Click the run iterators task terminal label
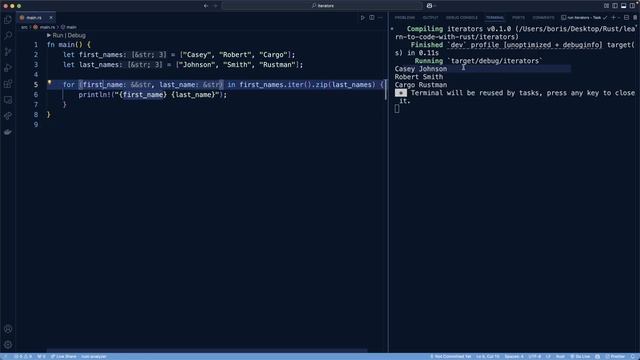 click(582, 18)
